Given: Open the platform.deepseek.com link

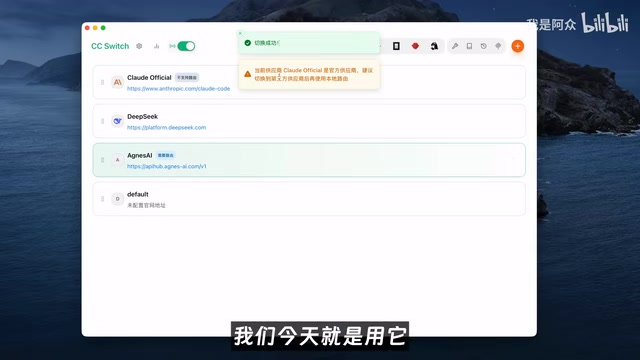Looking at the screenshot, I should click(167, 127).
